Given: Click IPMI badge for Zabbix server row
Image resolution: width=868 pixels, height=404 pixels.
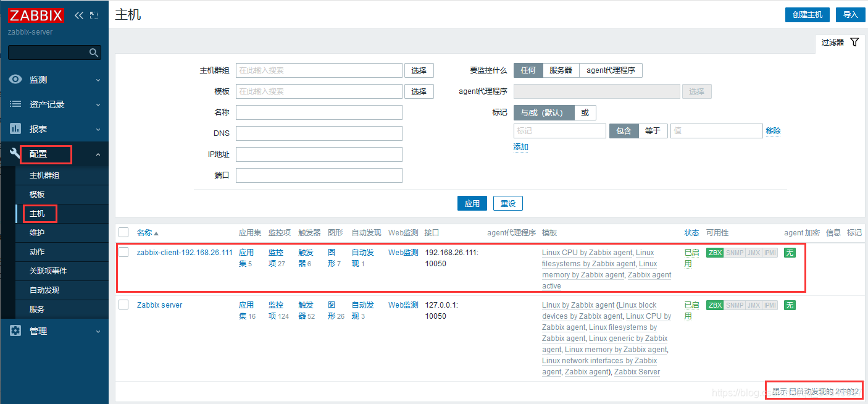Looking at the screenshot, I should [x=770, y=305].
